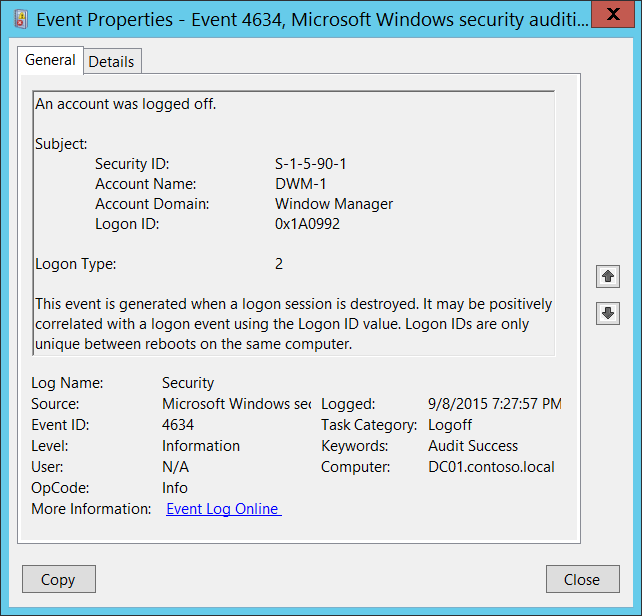Click the up arrow previous event button
This screenshot has width=642, height=616.
607,275
